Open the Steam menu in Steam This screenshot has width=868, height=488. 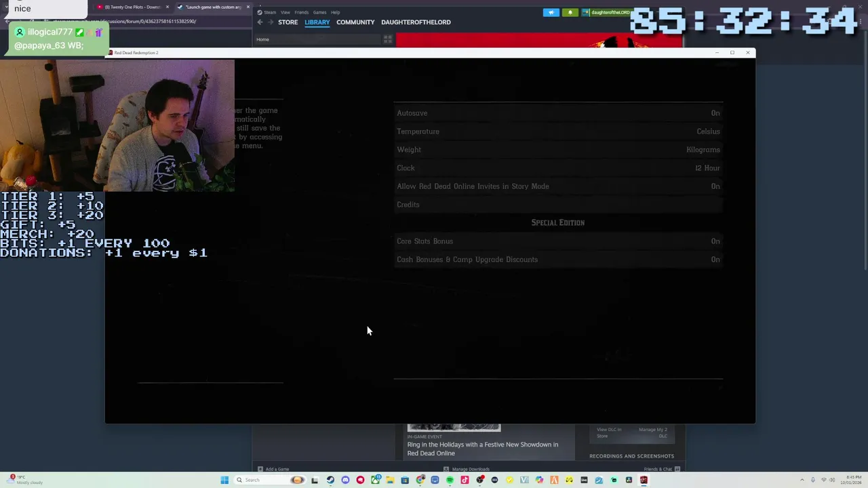pyautogui.click(x=270, y=12)
